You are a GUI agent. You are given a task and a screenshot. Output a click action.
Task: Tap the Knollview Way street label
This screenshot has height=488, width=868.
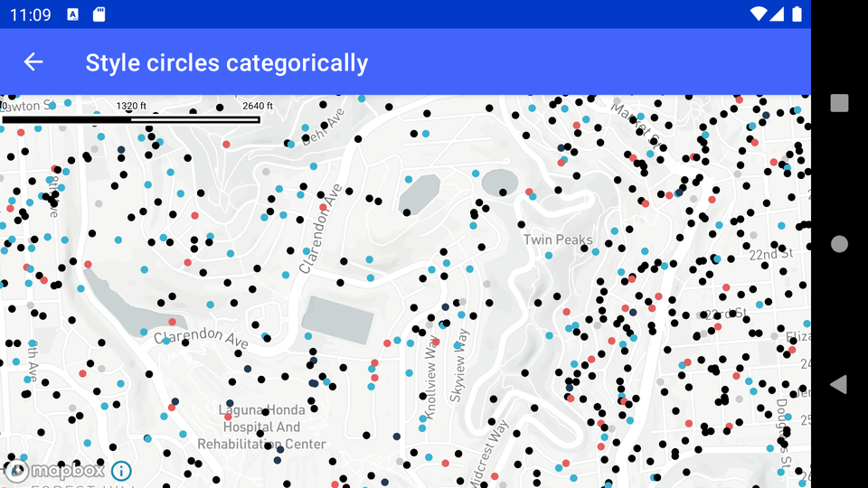pos(431,380)
